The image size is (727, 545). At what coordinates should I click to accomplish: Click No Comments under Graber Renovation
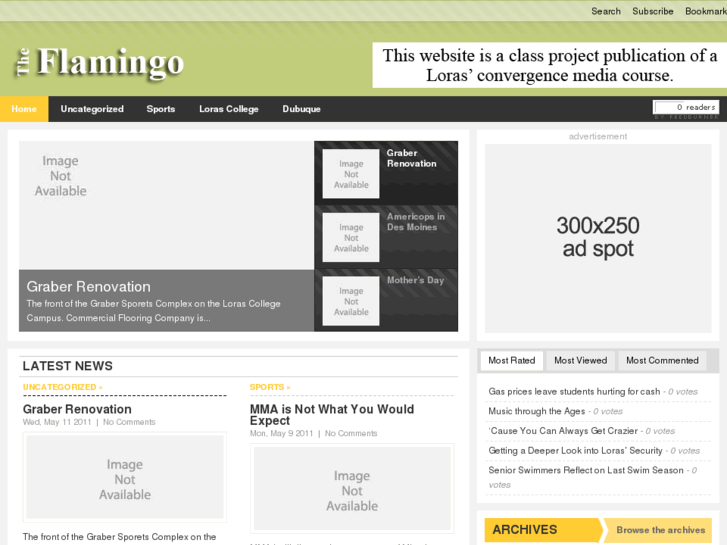click(129, 422)
